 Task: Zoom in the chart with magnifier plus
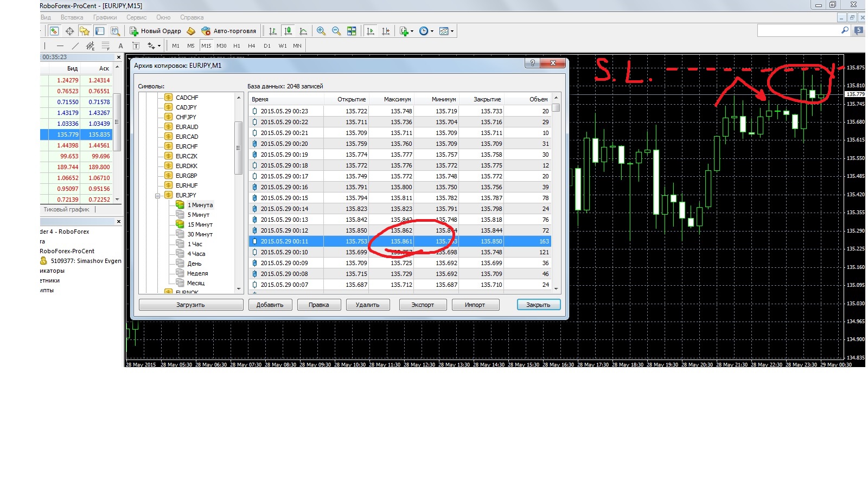click(x=321, y=31)
